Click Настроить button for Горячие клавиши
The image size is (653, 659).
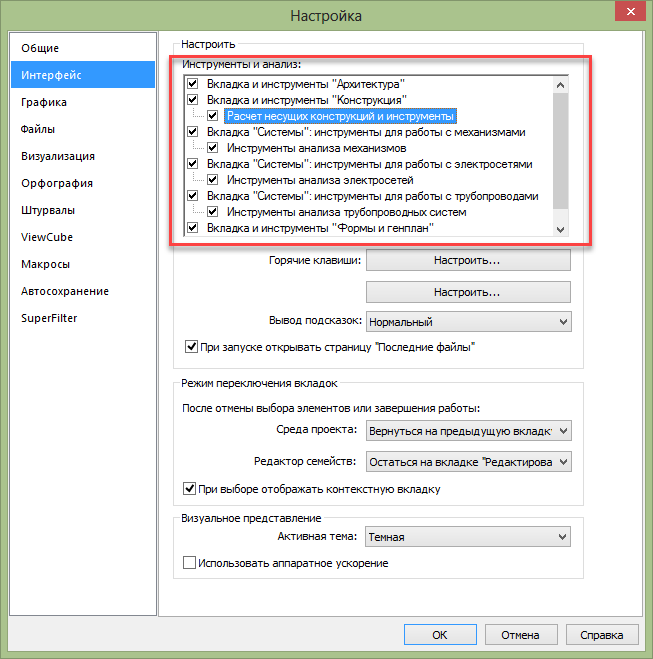468,260
